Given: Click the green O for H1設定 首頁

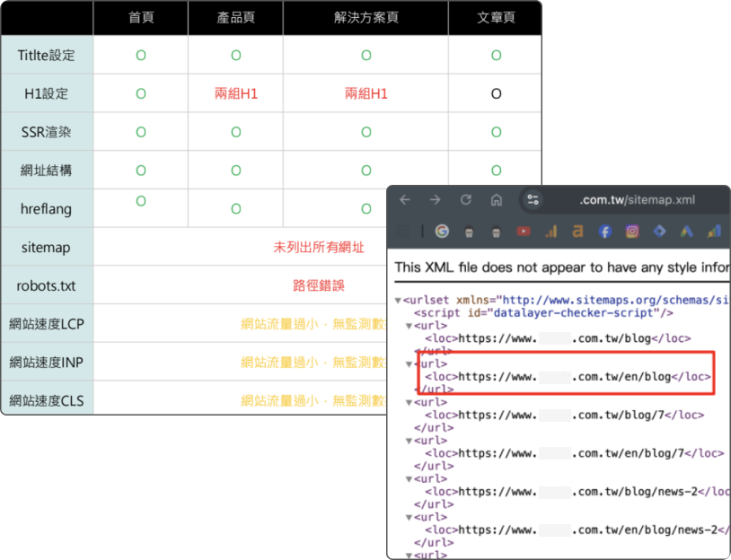Looking at the screenshot, I should tap(141, 94).
